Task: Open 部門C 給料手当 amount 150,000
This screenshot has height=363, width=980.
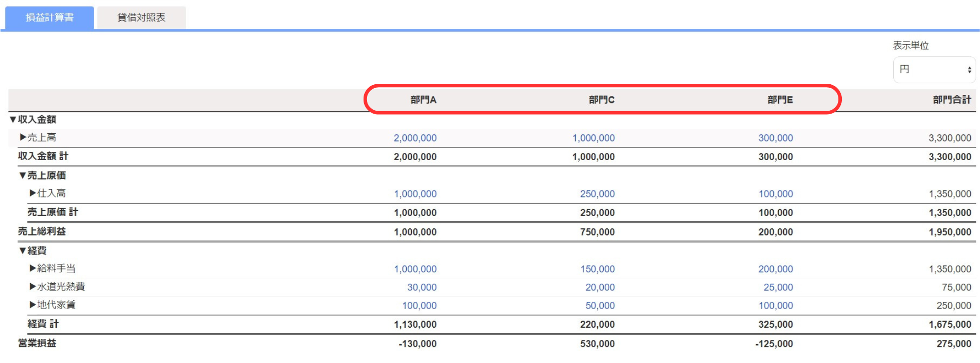Action: (x=597, y=269)
